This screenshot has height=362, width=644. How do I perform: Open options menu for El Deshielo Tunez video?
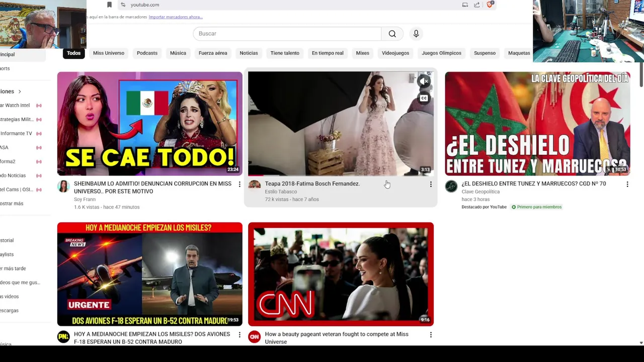[x=627, y=185]
